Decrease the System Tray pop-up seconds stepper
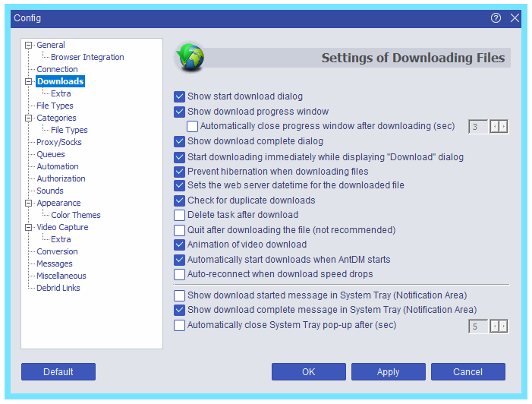Image resolution: width=532 pixels, height=404 pixels. click(495, 327)
